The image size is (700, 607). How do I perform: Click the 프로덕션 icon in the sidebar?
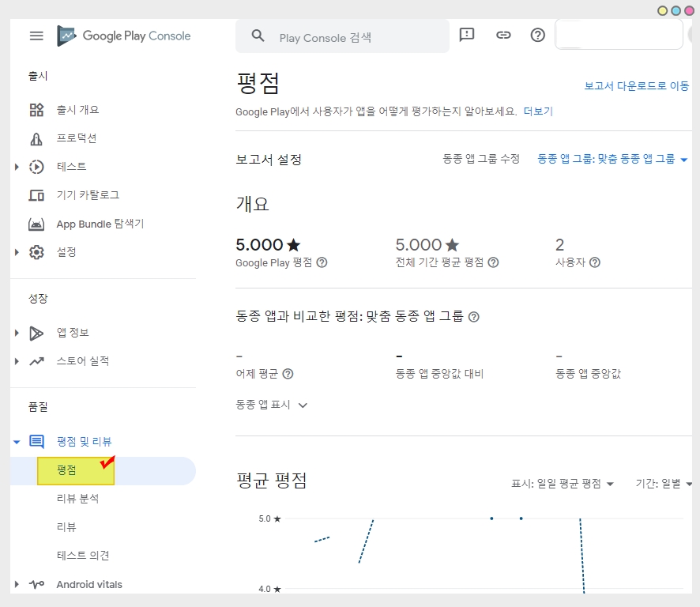click(x=36, y=139)
